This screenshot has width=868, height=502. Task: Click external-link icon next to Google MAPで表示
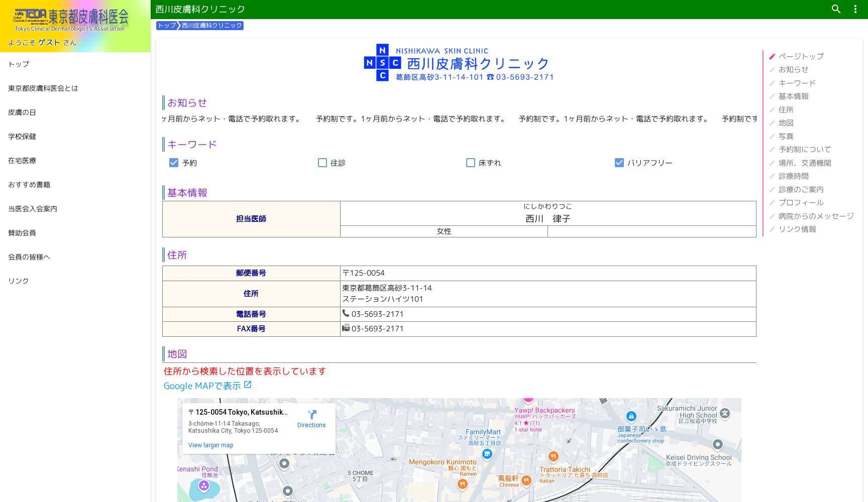248,384
